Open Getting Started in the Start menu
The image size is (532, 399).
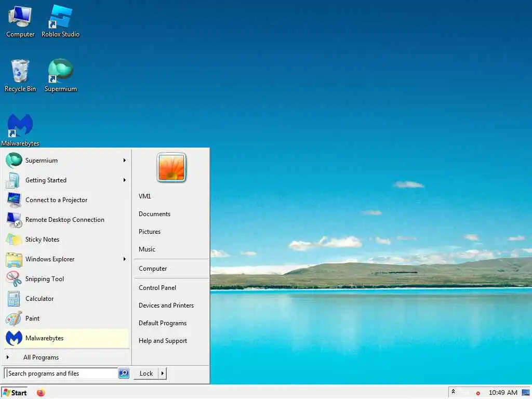[x=67, y=180]
